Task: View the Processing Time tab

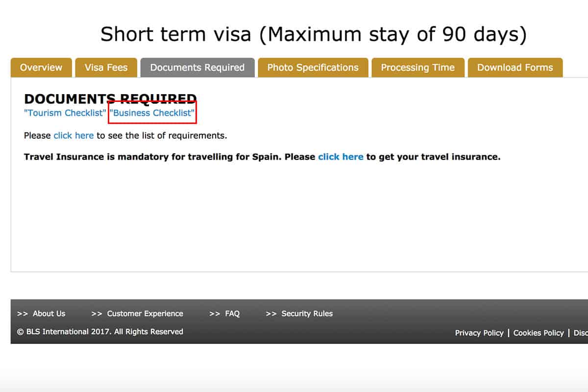Action: pos(417,68)
